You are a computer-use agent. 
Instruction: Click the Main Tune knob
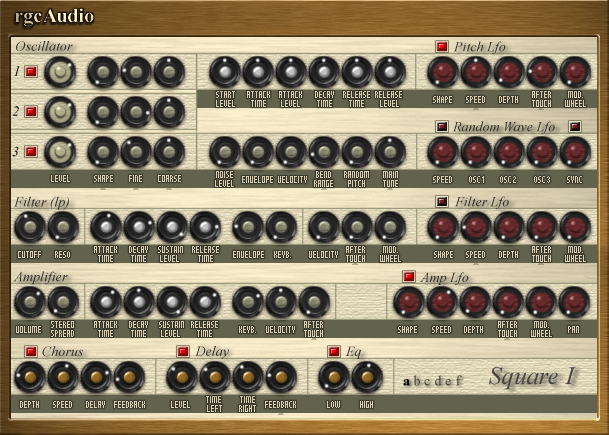tap(390, 152)
